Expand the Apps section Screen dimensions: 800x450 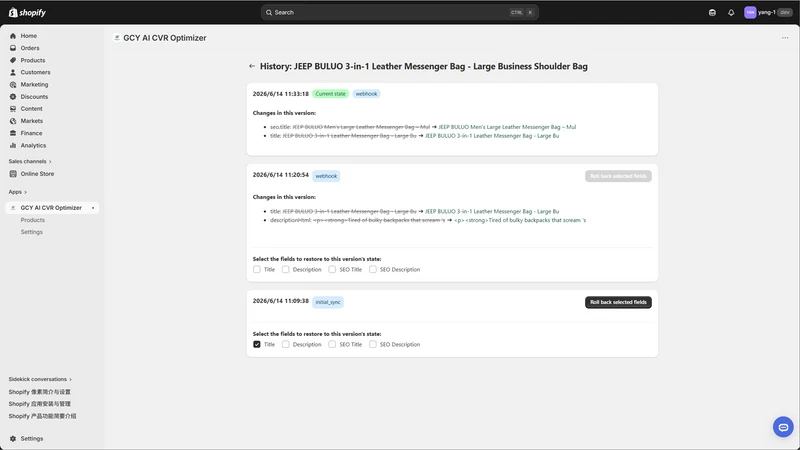pyautogui.click(x=18, y=192)
